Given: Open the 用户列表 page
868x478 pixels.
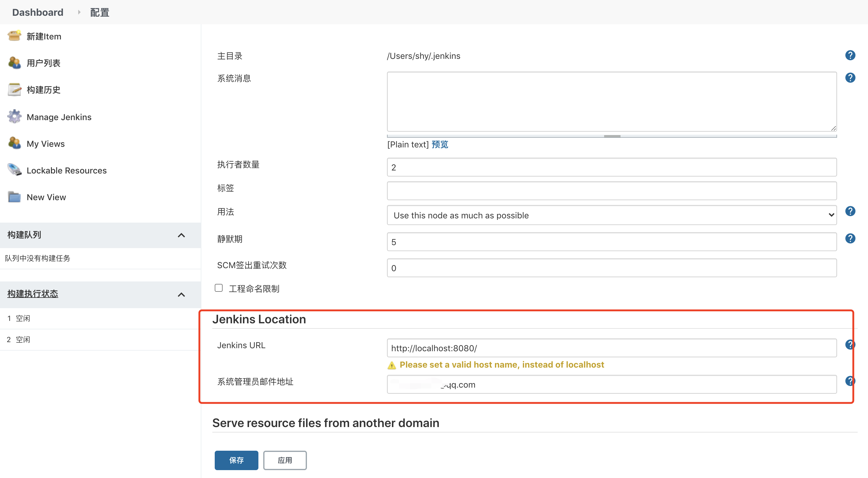Looking at the screenshot, I should 43,63.
